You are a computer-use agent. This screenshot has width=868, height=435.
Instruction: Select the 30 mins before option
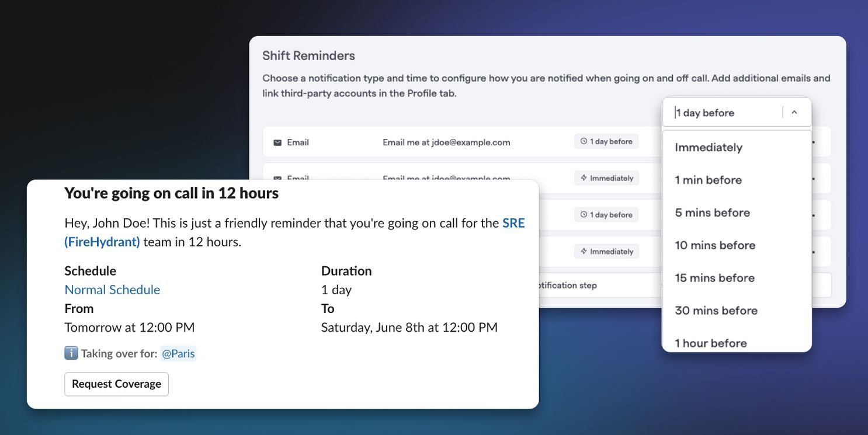(x=716, y=311)
